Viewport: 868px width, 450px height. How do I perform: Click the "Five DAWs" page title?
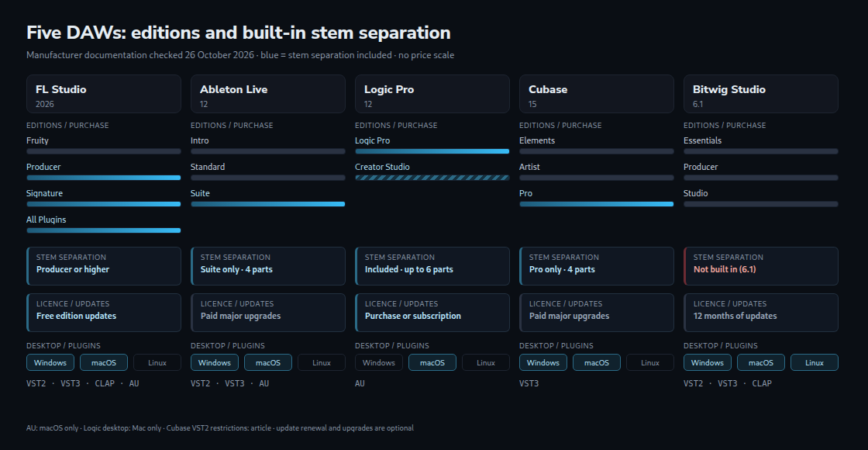click(239, 33)
